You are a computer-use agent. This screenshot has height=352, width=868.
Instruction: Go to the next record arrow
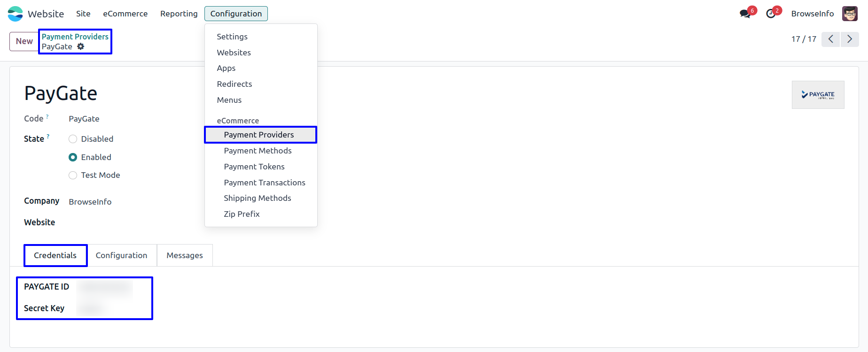pos(850,39)
